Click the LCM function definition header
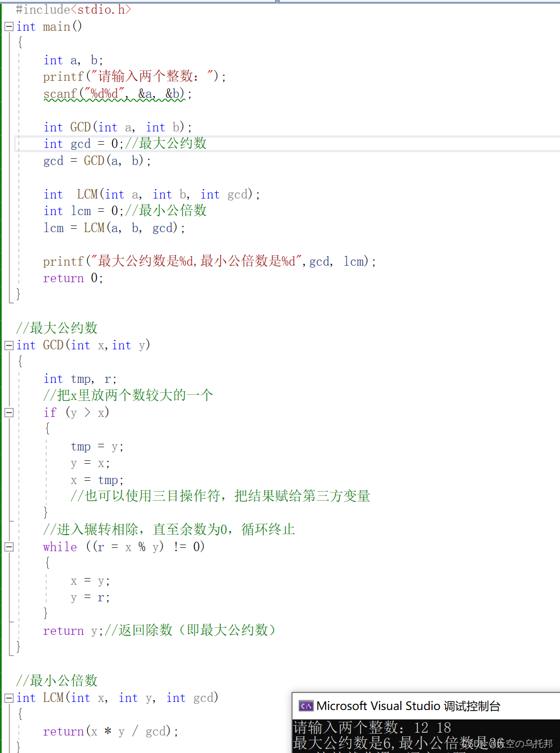This screenshot has width=560, height=753. (x=117, y=698)
